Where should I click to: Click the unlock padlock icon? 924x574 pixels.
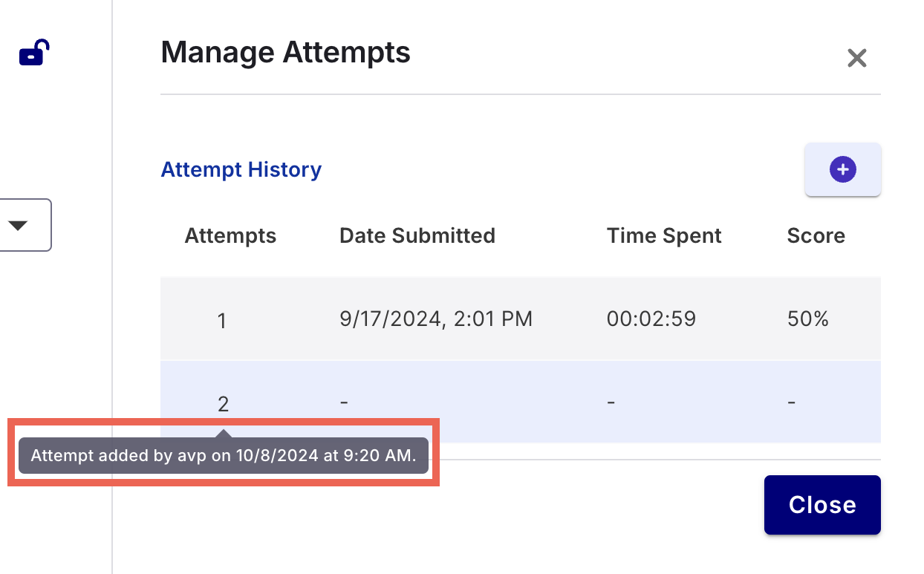34,53
